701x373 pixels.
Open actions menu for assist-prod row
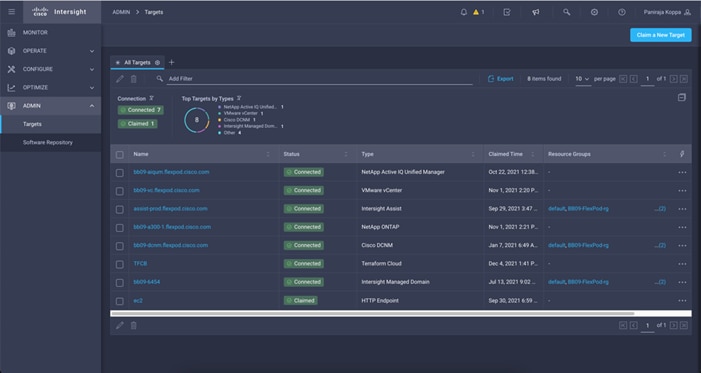point(682,209)
